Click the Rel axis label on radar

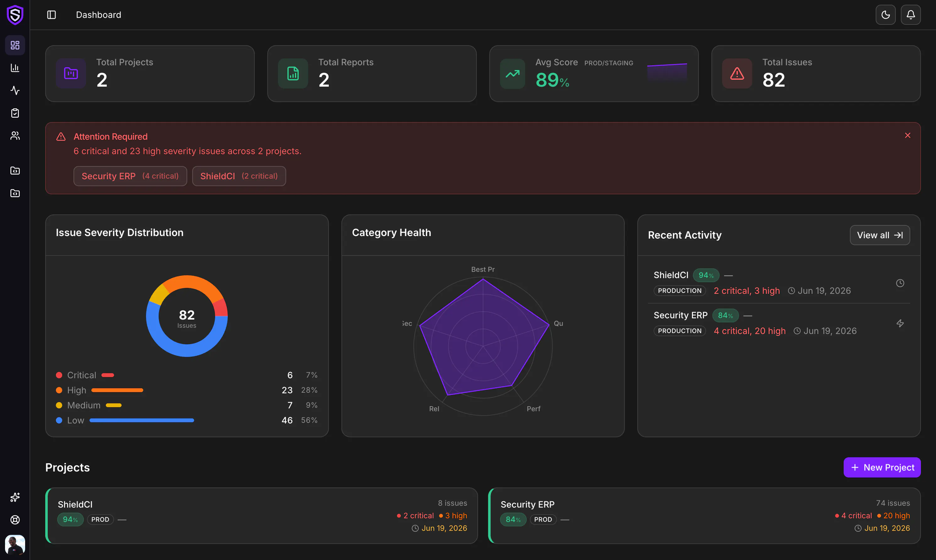pyautogui.click(x=434, y=409)
